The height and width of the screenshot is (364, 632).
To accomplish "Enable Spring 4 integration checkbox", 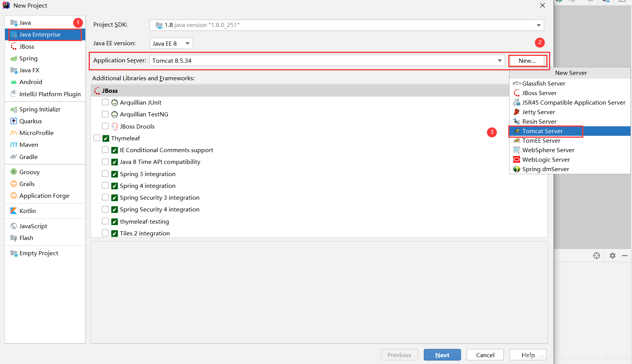I will pyautogui.click(x=105, y=186).
